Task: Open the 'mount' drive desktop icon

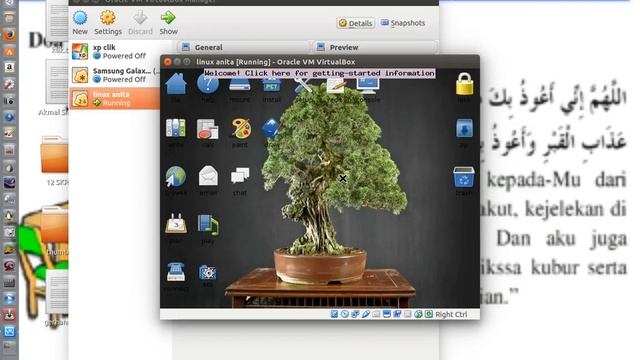Action: click(x=240, y=86)
